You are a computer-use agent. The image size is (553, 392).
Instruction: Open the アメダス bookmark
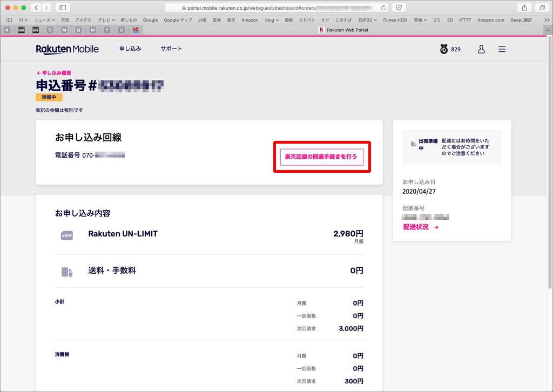[83, 20]
